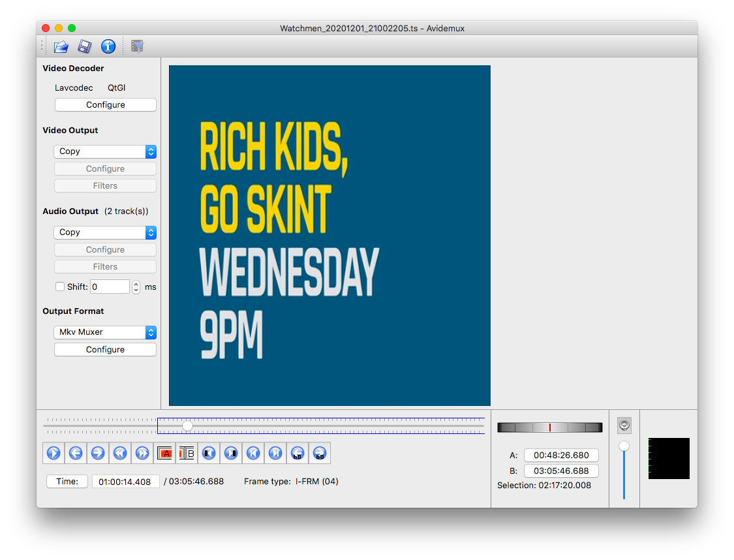Viewport: 734px width, 560px height.
Task: Click Configure under Video Decoder
Action: (x=105, y=105)
